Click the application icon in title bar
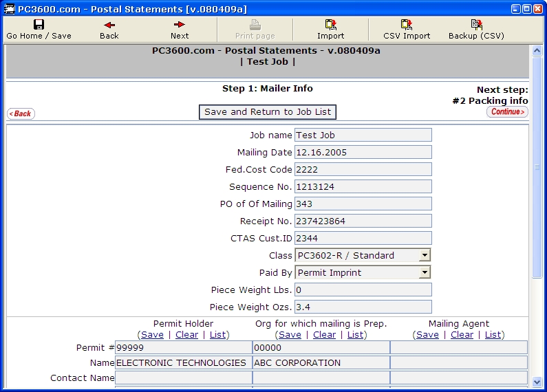Screen dimensions: 547x392 [10, 9]
